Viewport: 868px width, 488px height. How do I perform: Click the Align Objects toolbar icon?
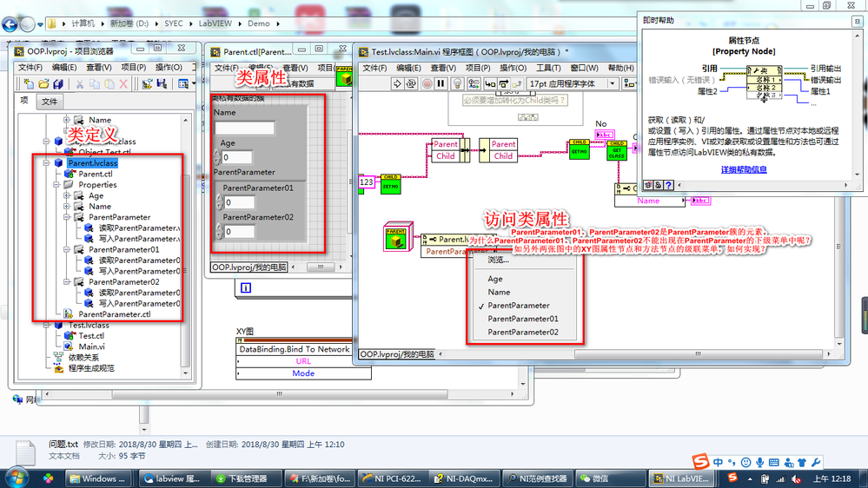(x=629, y=83)
